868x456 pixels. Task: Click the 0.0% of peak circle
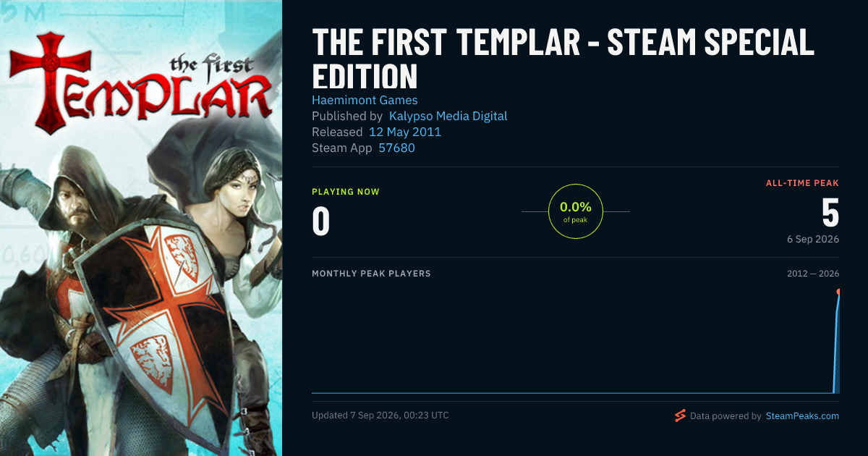tap(576, 211)
